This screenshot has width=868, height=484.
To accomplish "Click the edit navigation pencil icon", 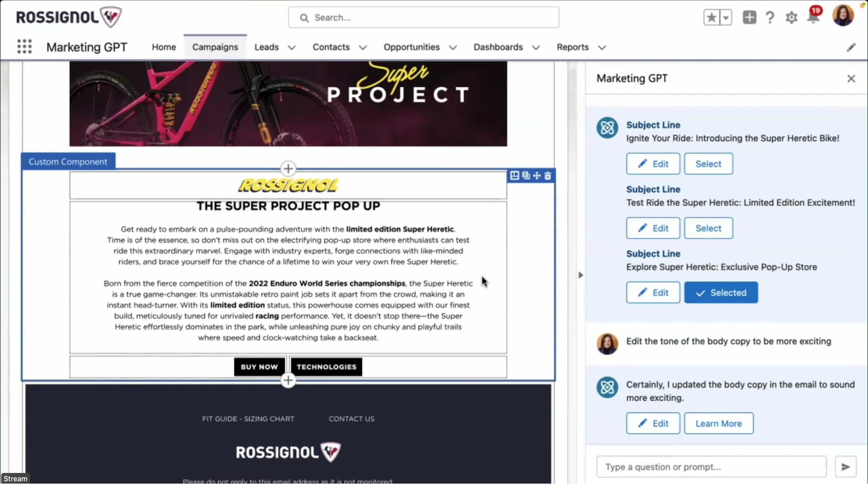I will coord(851,47).
